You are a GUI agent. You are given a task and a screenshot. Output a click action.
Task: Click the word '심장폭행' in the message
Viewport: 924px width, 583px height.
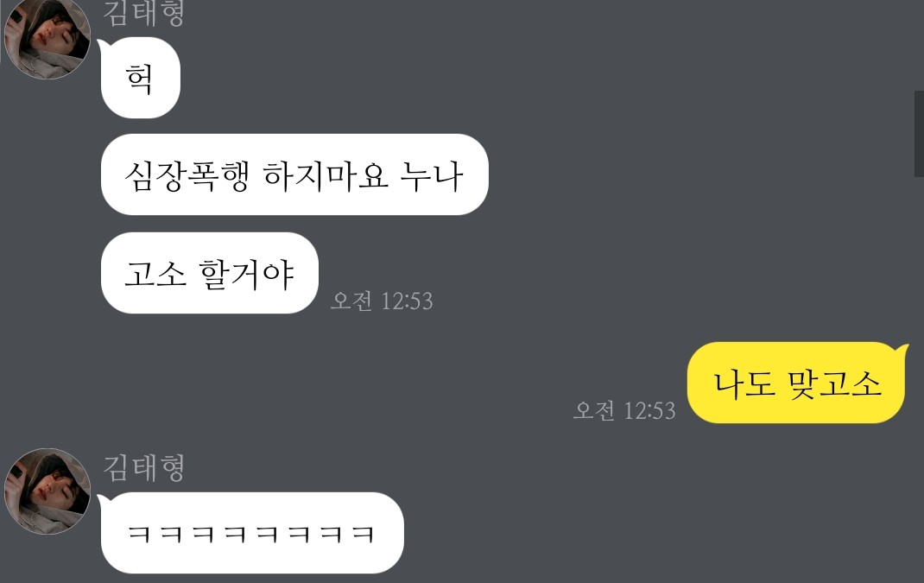coord(187,175)
